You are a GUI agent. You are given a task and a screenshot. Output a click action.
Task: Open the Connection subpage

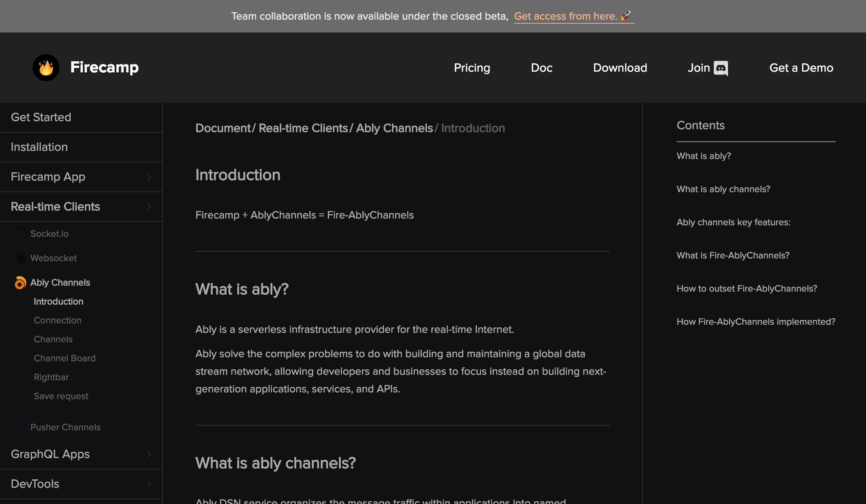pos(58,320)
